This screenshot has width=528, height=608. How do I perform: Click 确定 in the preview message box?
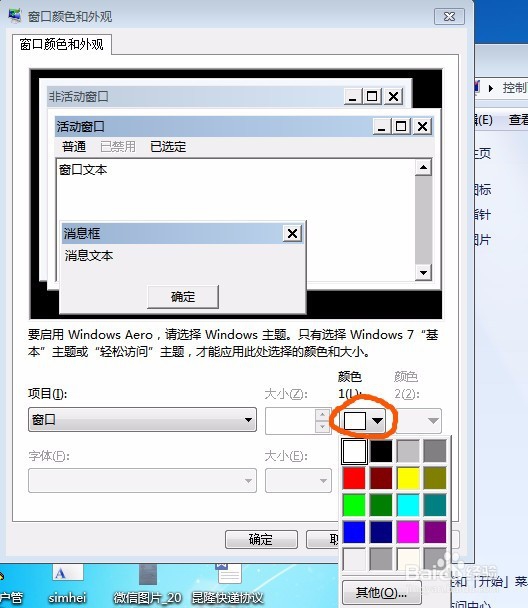point(183,297)
